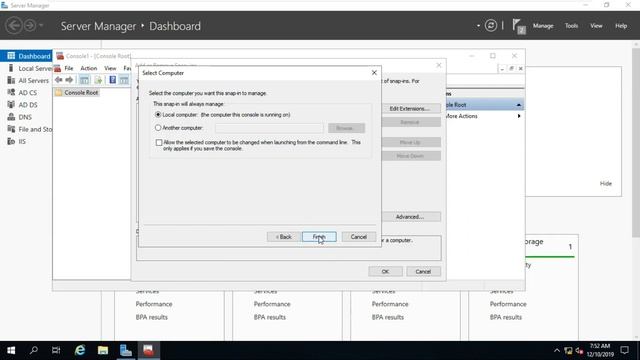Open the View menu in Console1
This screenshot has height=360, width=640.
click(x=110, y=68)
